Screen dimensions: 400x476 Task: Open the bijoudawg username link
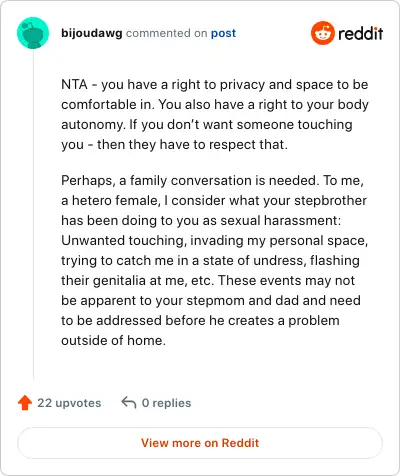tap(92, 33)
